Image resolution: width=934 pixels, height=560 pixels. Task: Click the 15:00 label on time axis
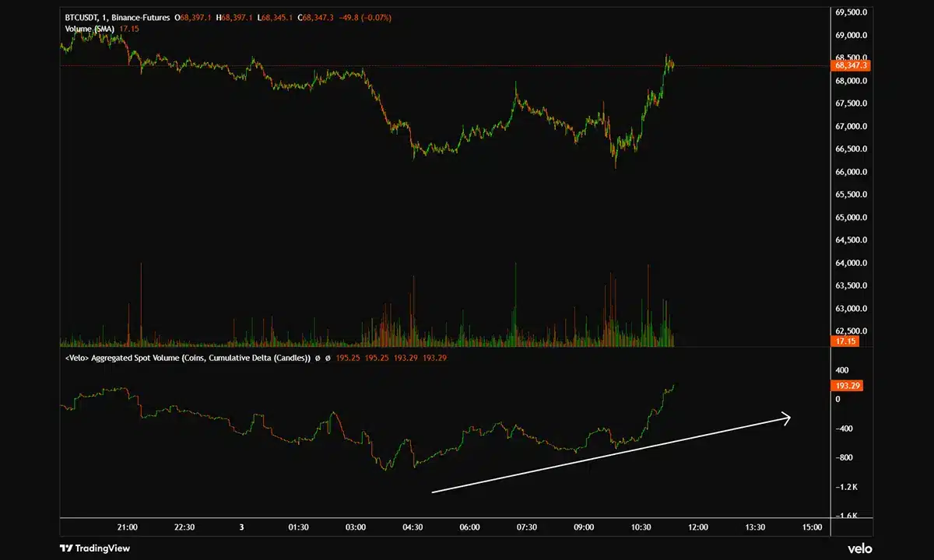tap(812, 527)
